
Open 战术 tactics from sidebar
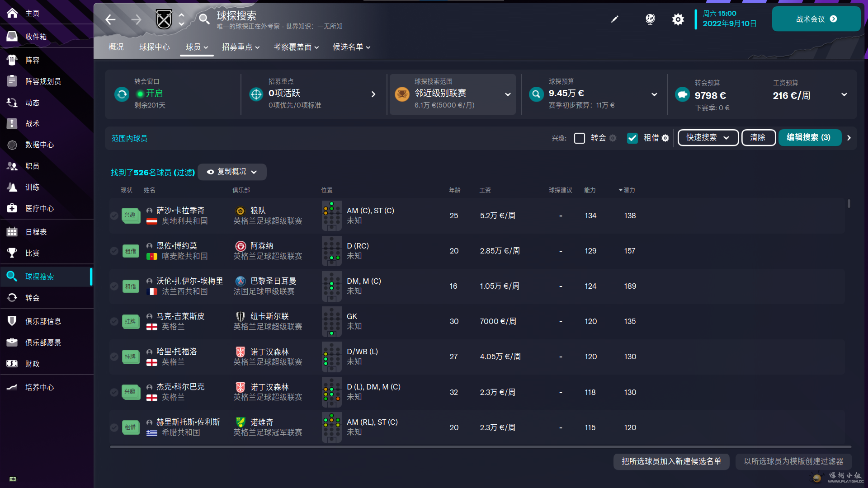[x=32, y=123]
